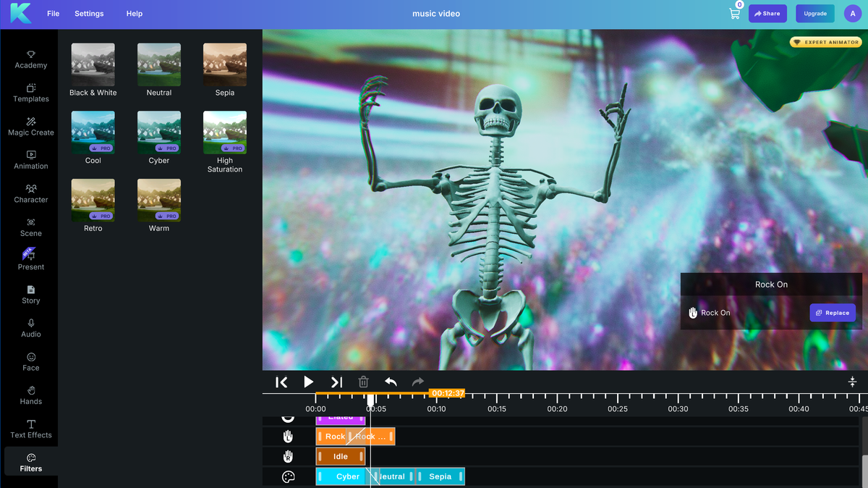Open the Story panel

pos(30,295)
